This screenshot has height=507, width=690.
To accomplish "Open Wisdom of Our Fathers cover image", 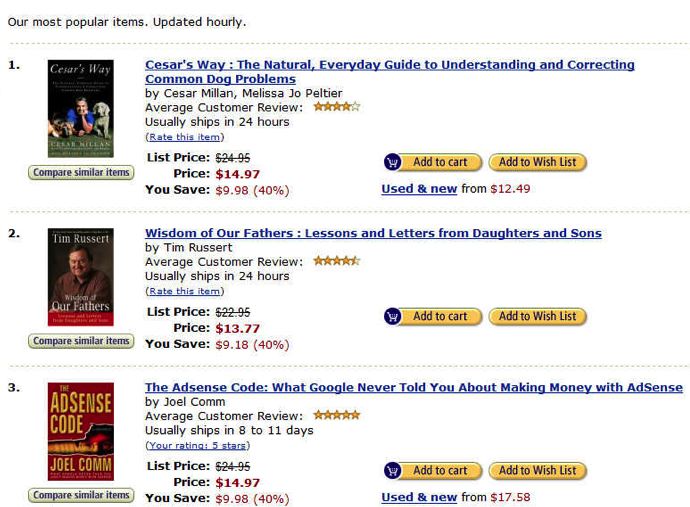I will [x=81, y=276].
